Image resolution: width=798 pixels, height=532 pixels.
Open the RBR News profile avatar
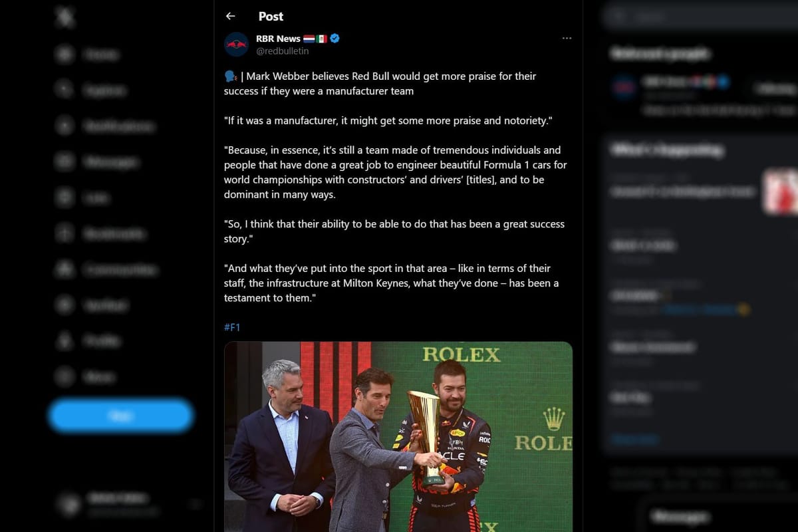tap(236, 45)
